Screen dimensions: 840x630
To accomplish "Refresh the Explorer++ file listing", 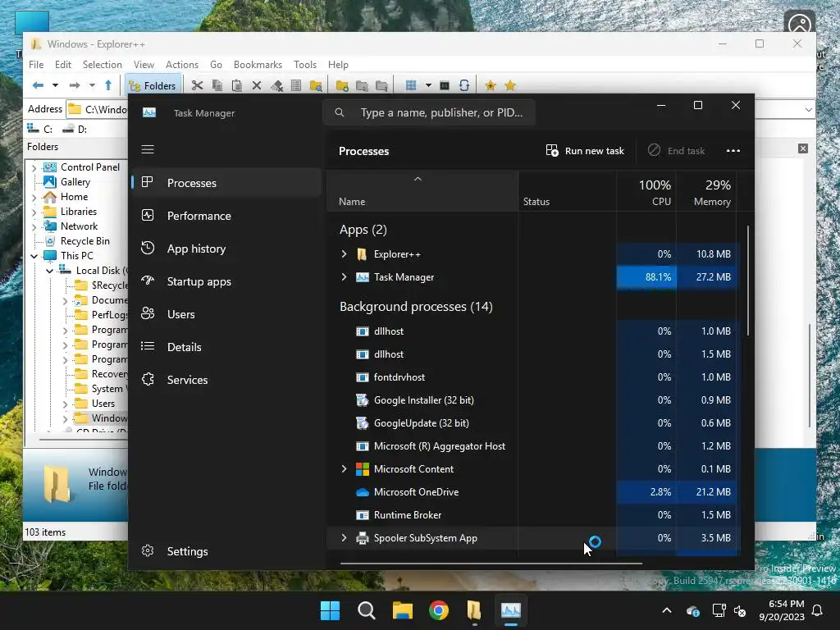I will point(464,85).
